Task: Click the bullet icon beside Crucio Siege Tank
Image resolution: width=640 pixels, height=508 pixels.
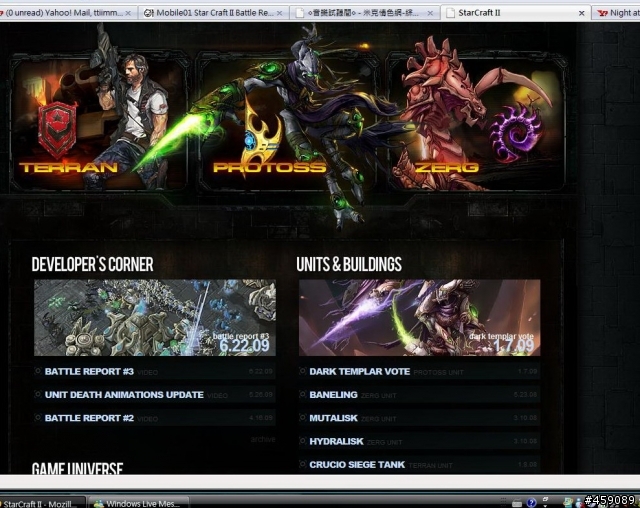Action: (302, 464)
